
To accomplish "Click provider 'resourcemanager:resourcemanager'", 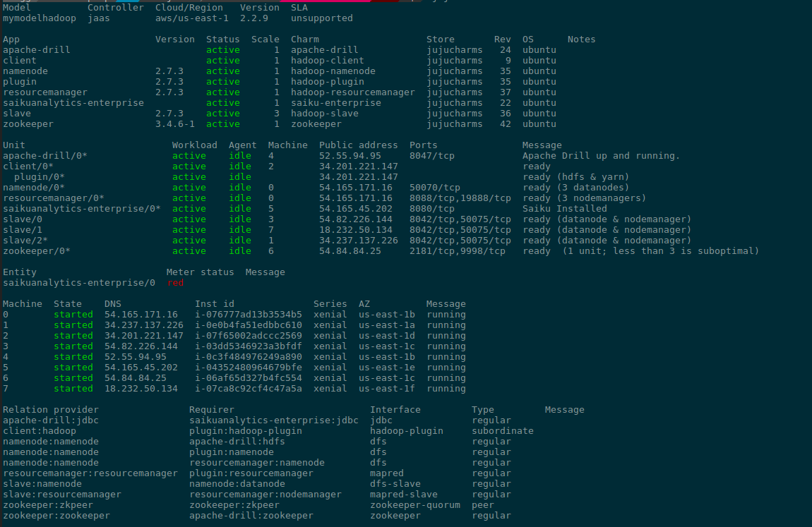I will click(90, 473).
